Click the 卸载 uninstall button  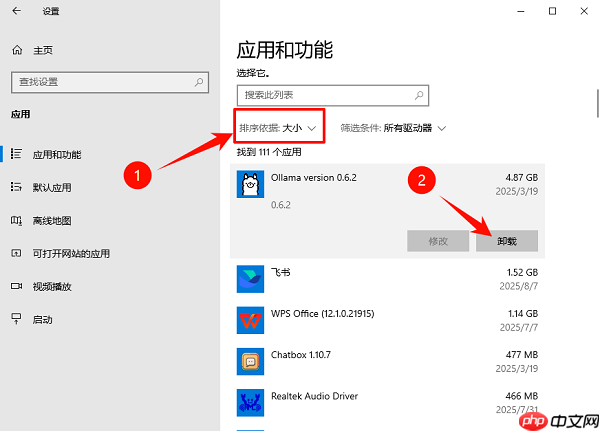(507, 241)
